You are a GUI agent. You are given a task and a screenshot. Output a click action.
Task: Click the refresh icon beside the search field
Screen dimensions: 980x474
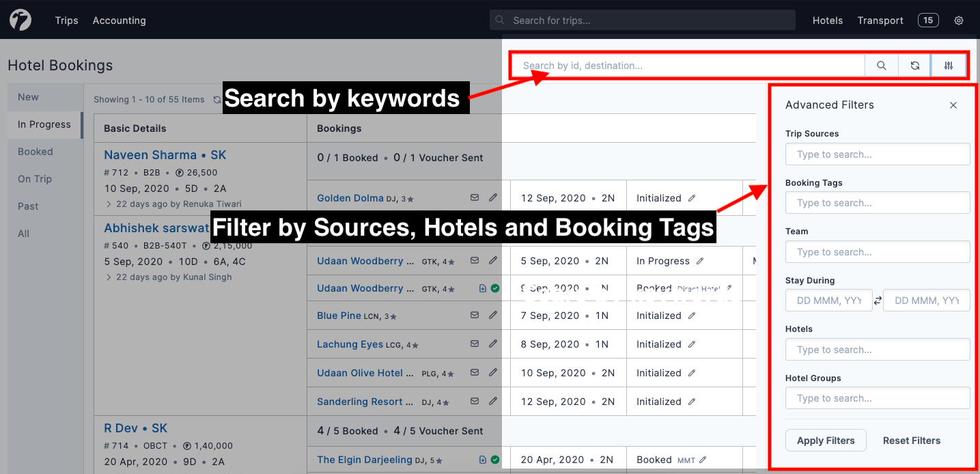(x=914, y=65)
